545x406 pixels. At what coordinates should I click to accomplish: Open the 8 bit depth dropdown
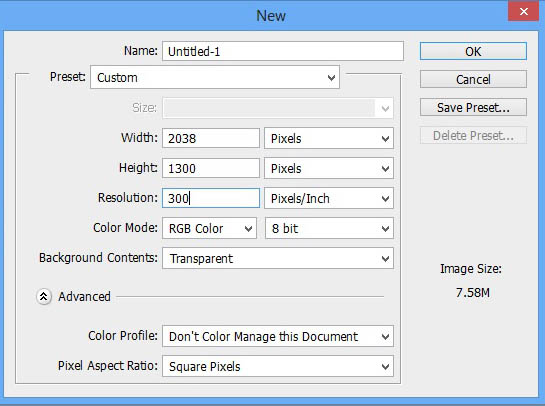pyautogui.click(x=329, y=228)
